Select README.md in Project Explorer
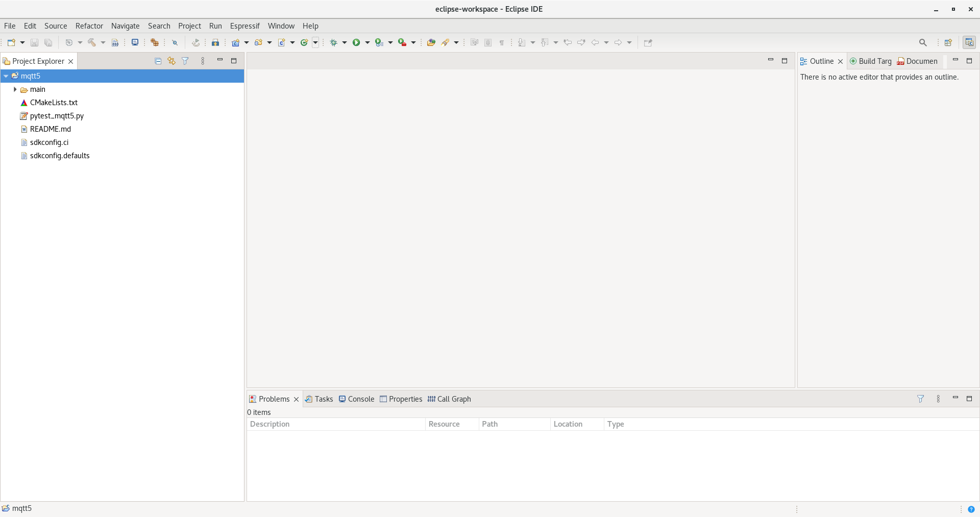 50,129
